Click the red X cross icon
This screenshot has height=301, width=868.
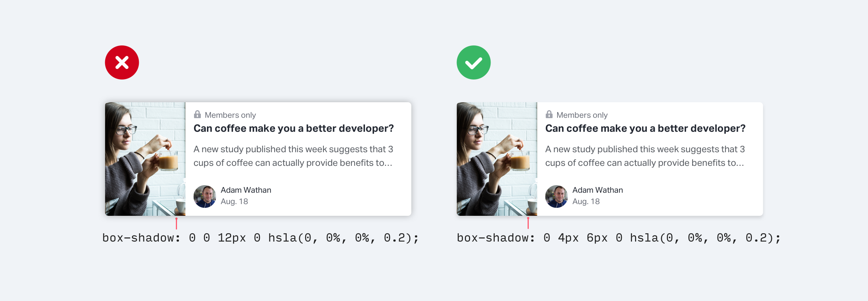122,62
